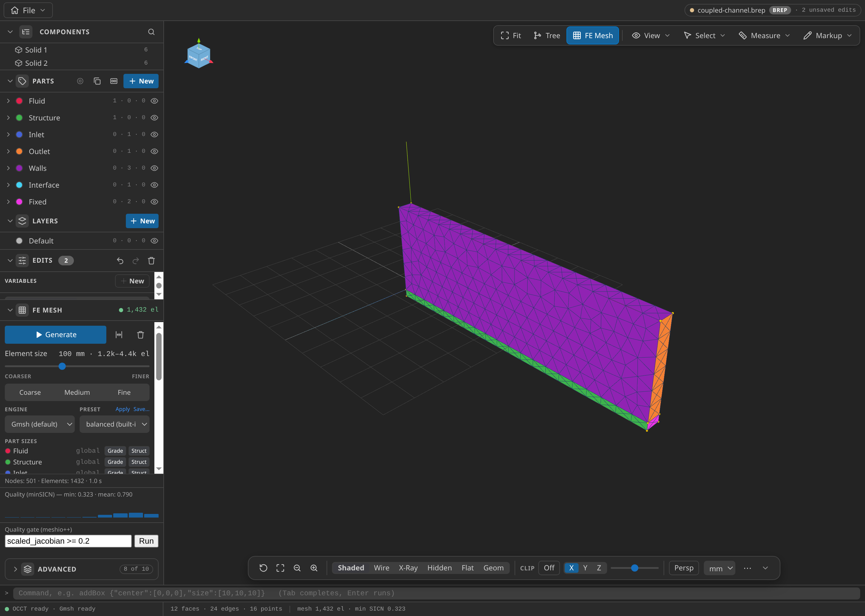This screenshot has height=616, width=865.
Task: Click the undo edit arrow icon
Action: point(120,261)
